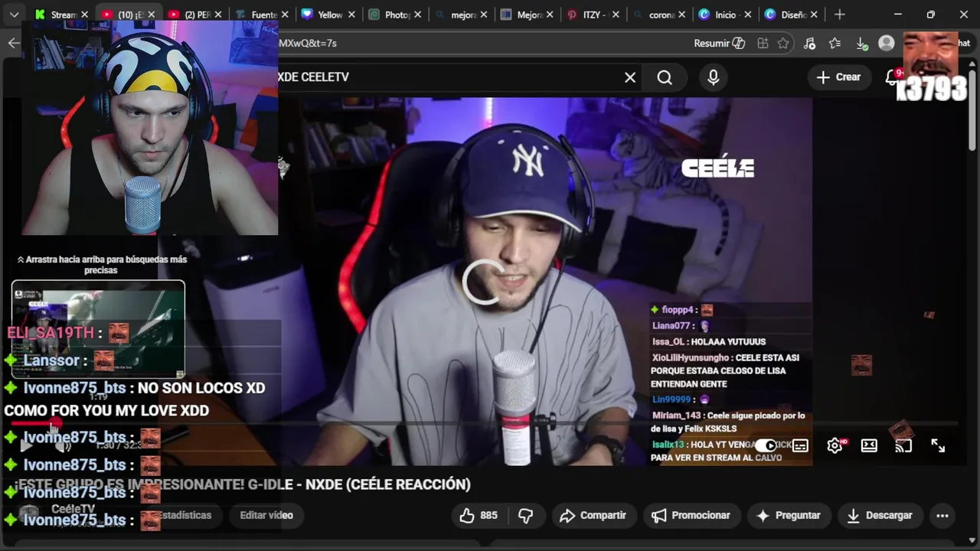
Task: Click the Promocionar button
Action: tap(691, 516)
